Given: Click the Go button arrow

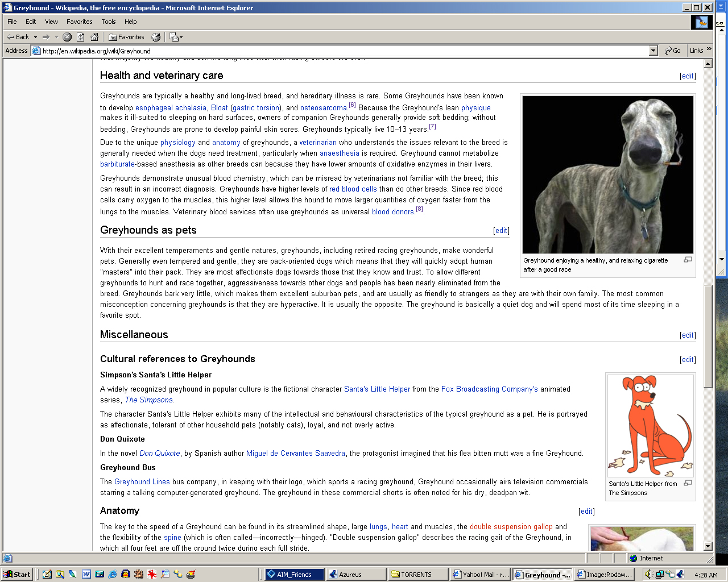Looking at the screenshot, I should [x=673, y=51].
